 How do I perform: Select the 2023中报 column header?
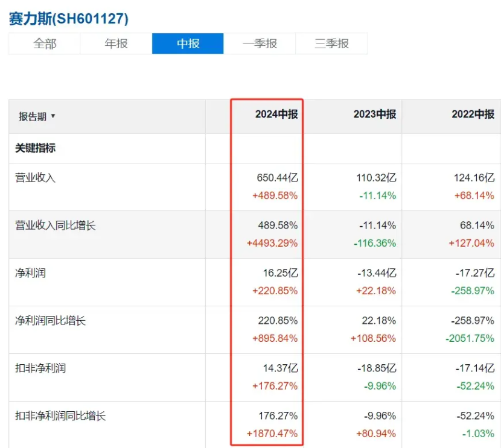[x=375, y=114]
